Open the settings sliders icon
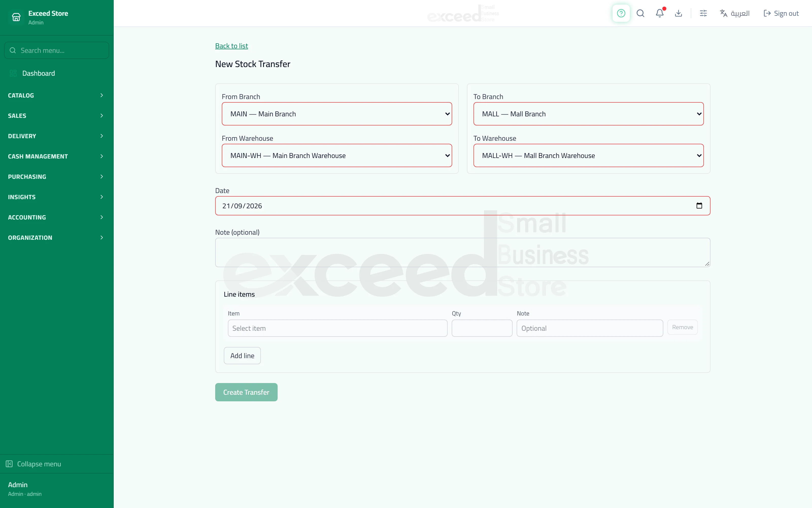Image resolution: width=812 pixels, height=508 pixels. coord(703,13)
